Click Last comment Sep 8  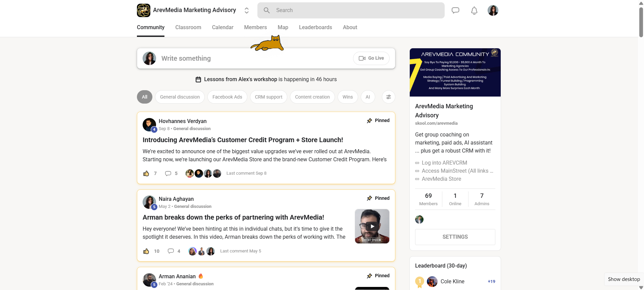[246, 173]
